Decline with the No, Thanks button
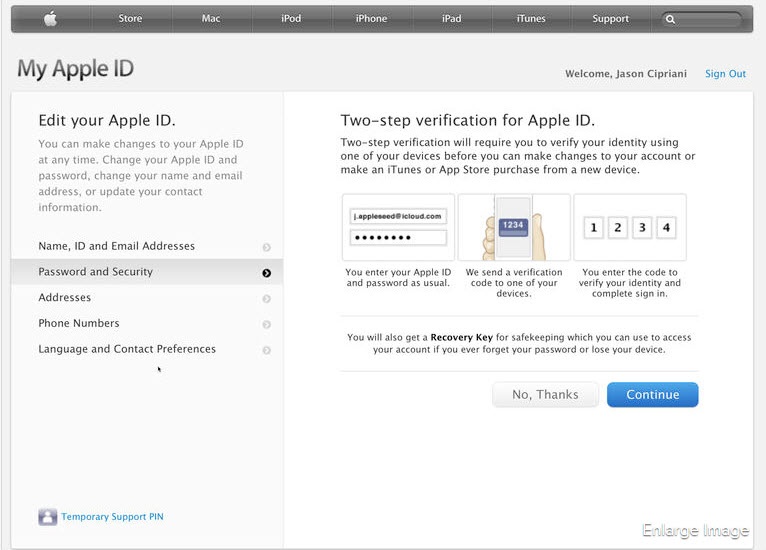 (x=545, y=395)
